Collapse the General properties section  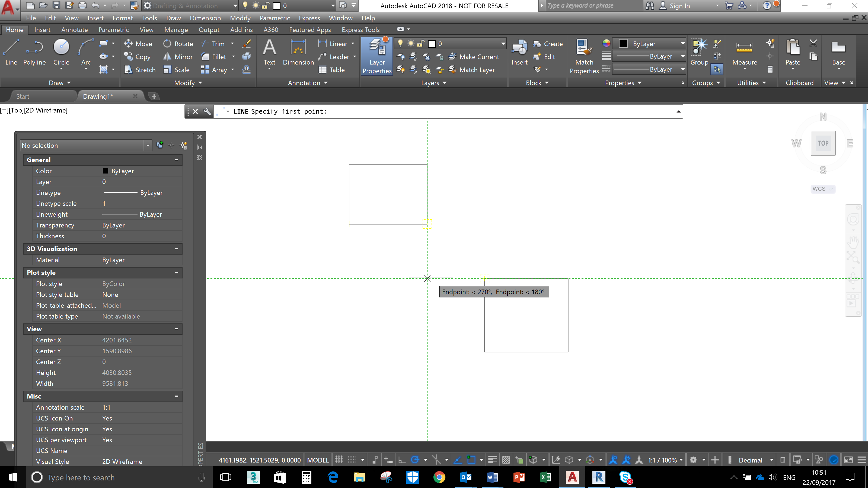(177, 160)
